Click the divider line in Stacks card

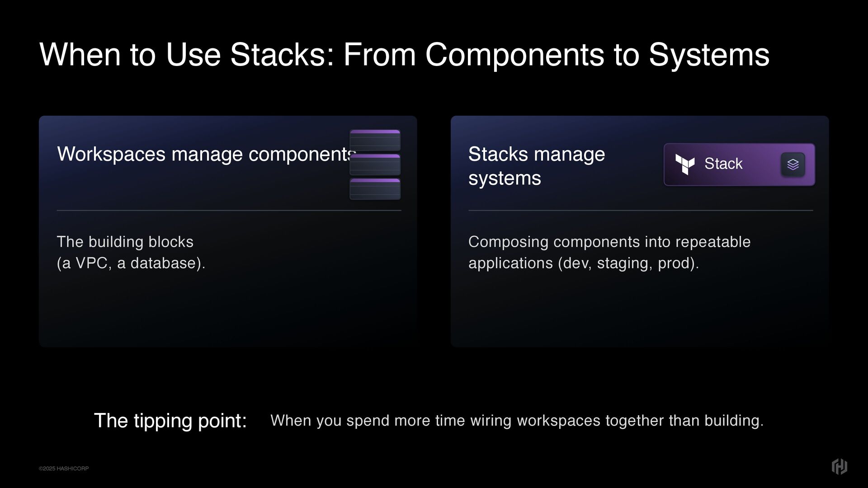tap(640, 211)
